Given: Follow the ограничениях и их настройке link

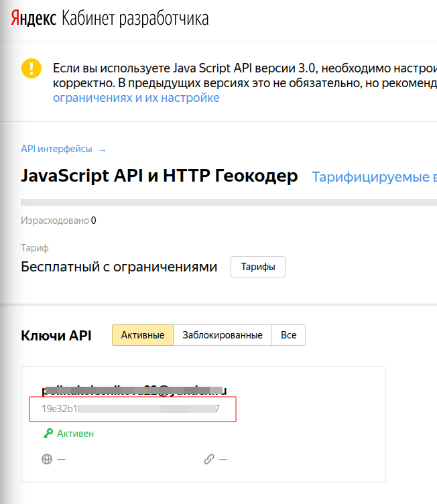Looking at the screenshot, I should (x=136, y=98).
